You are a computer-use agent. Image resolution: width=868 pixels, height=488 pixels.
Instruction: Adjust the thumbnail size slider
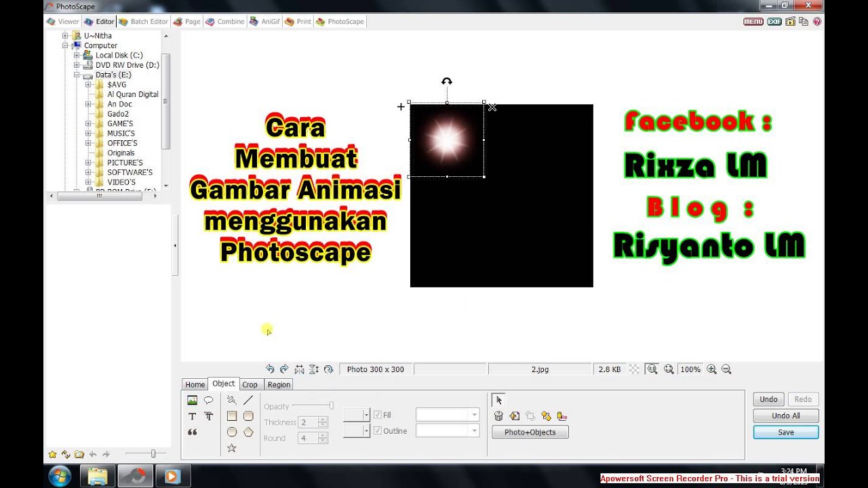tap(144, 454)
